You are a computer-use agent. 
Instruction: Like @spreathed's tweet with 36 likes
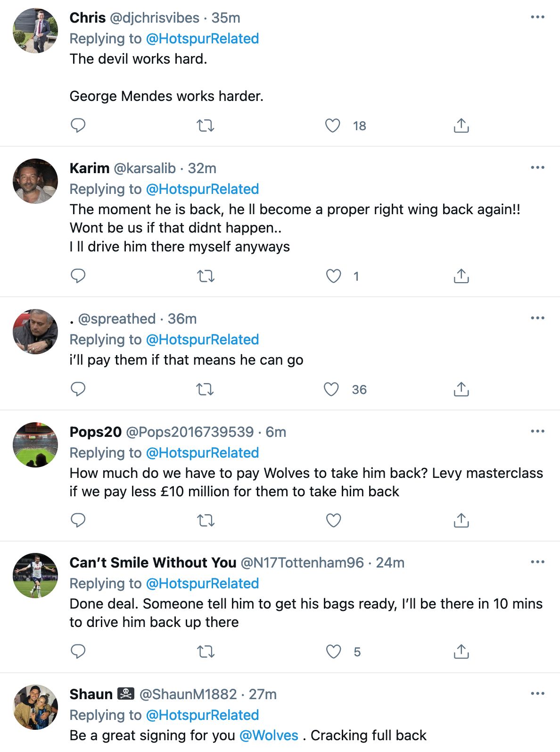tap(331, 389)
